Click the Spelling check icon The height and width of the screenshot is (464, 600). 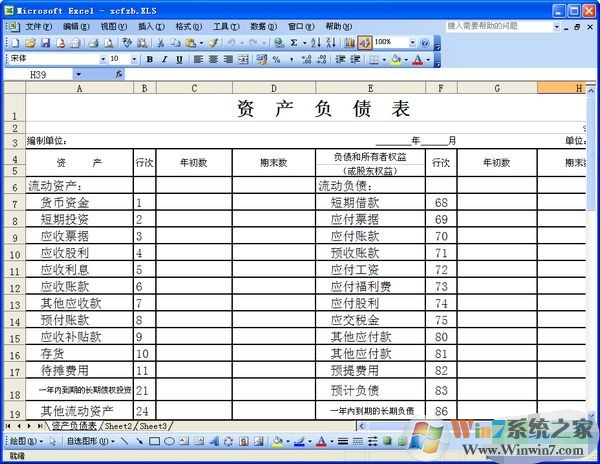(x=127, y=43)
